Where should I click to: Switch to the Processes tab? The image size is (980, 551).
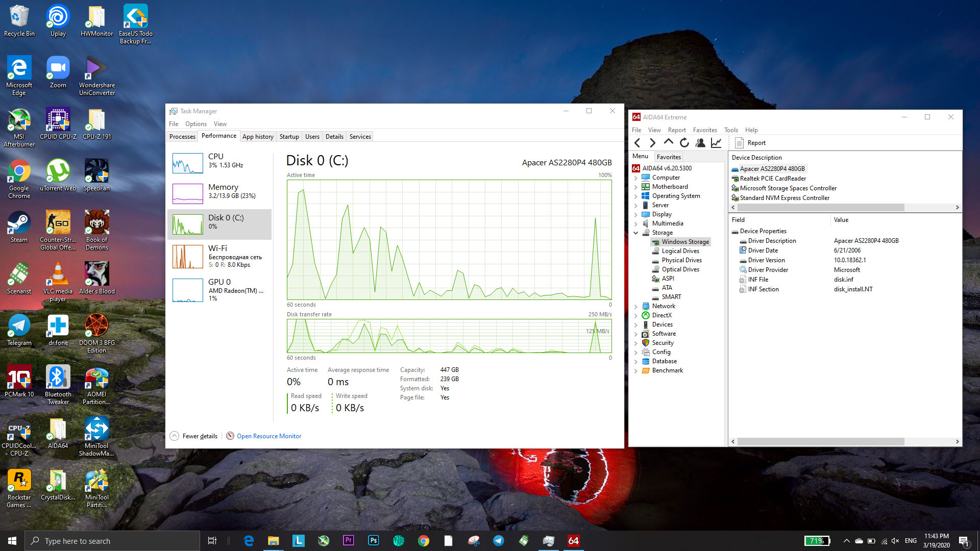click(182, 137)
